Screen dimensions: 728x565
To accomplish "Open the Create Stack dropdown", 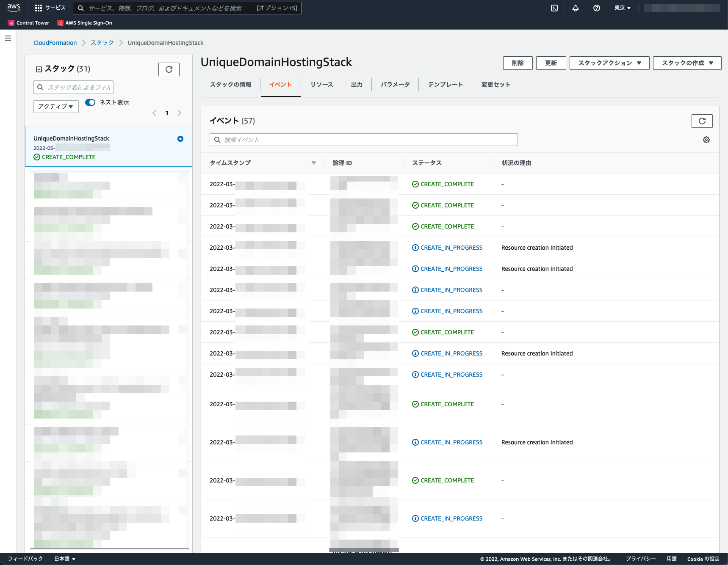I will (x=687, y=63).
